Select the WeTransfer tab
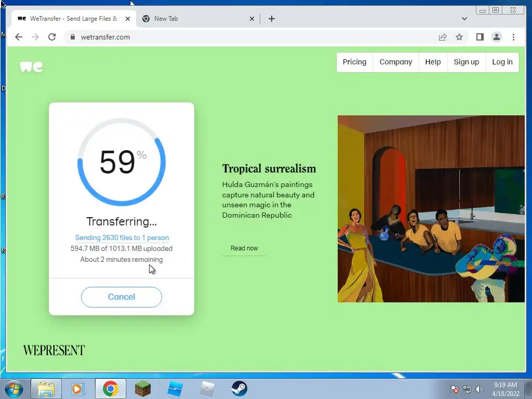532x399 pixels. pos(74,19)
